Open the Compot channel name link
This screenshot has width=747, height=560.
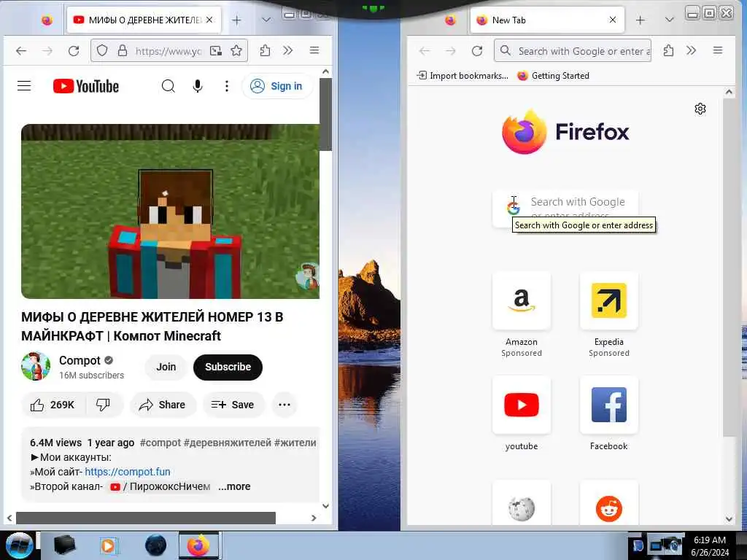coord(80,360)
